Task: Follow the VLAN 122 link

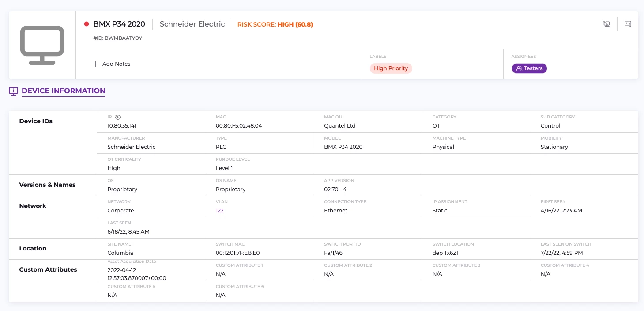Action: [220, 211]
